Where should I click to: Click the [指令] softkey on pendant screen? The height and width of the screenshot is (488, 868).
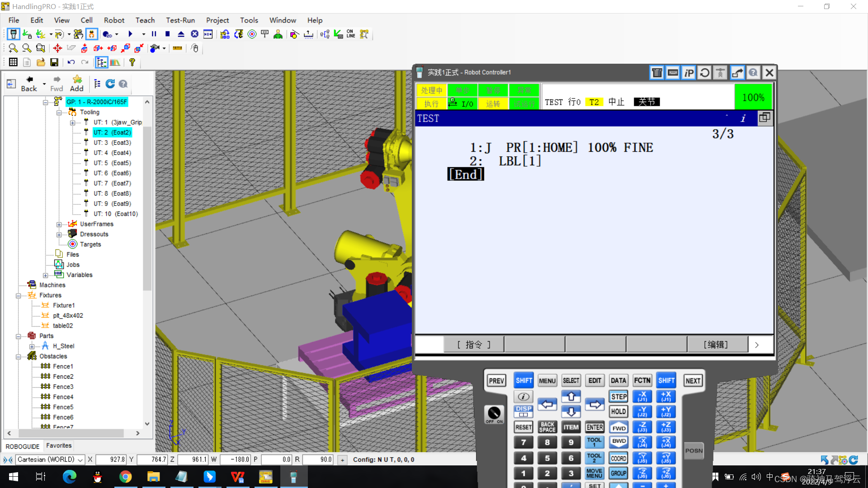click(x=473, y=345)
